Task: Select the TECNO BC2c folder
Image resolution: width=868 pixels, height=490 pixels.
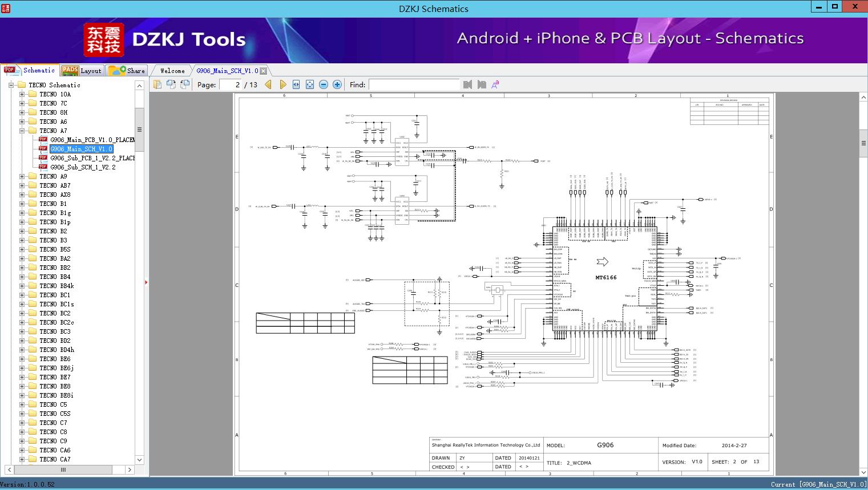Action: click(56, 322)
